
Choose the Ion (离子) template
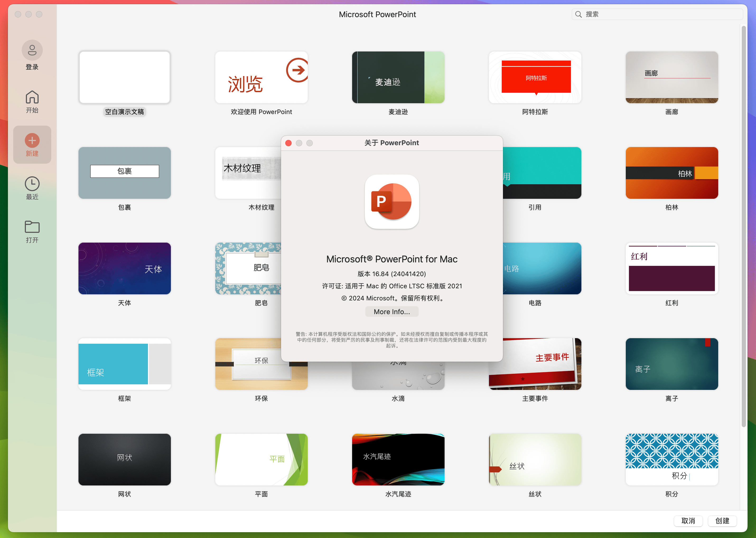[672, 364]
